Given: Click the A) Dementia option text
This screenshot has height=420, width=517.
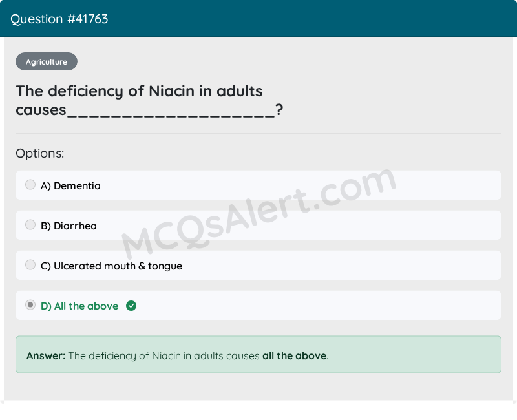Looking at the screenshot, I should click(x=70, y=186).
